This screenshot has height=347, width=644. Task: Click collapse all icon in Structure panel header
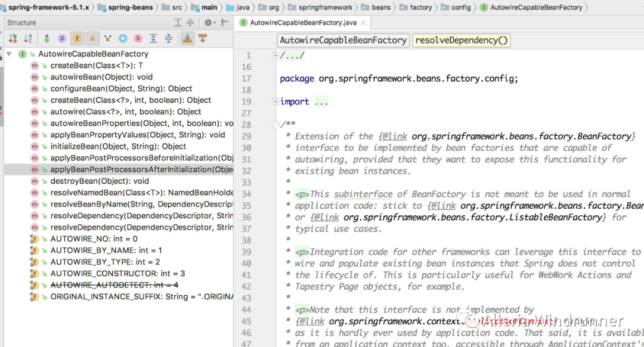click(191, 22)
